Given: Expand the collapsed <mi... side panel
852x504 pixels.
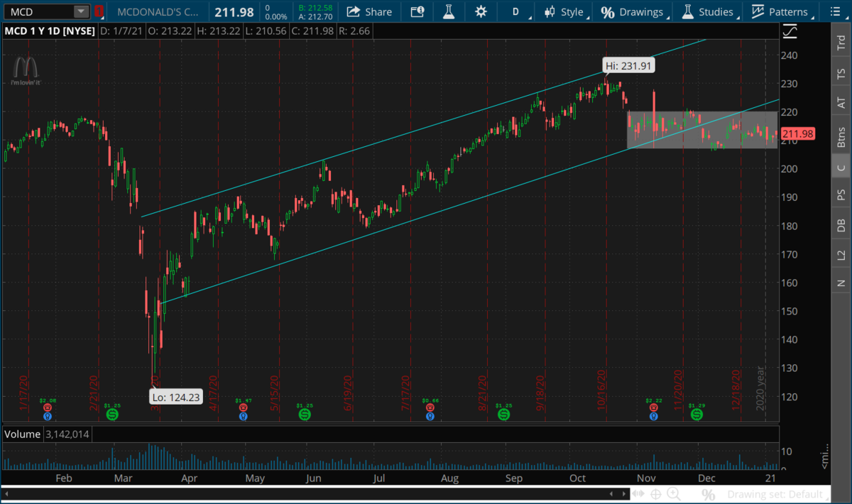Looking at the screenshot, I should click(x=824, y=455).
